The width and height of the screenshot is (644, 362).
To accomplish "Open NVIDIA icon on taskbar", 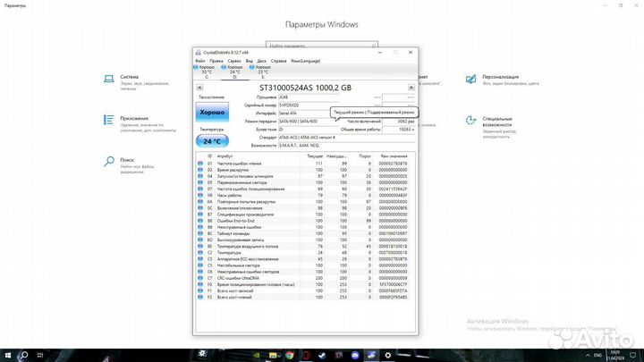I will tap(257, 355).
